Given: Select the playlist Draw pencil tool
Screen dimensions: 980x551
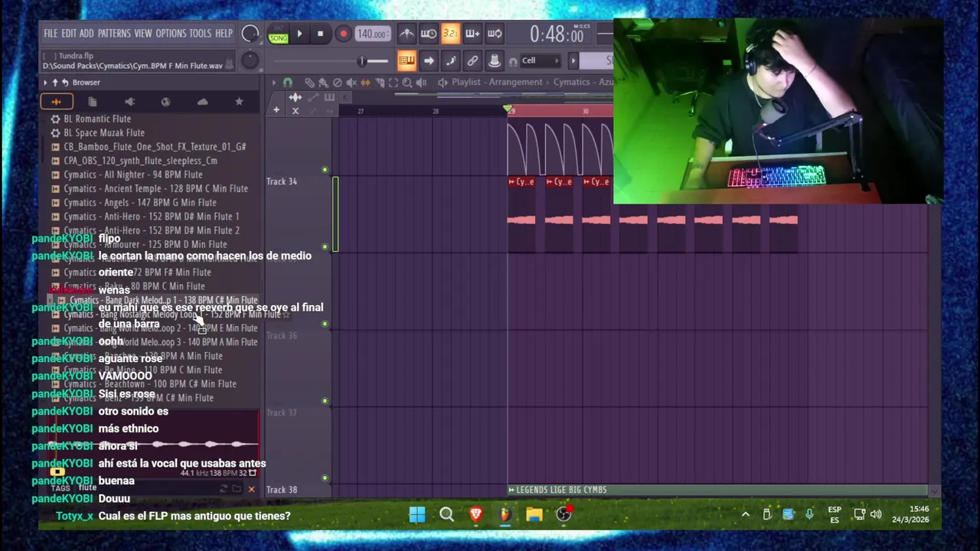Looking at the screenshot, I should (309, 82).
